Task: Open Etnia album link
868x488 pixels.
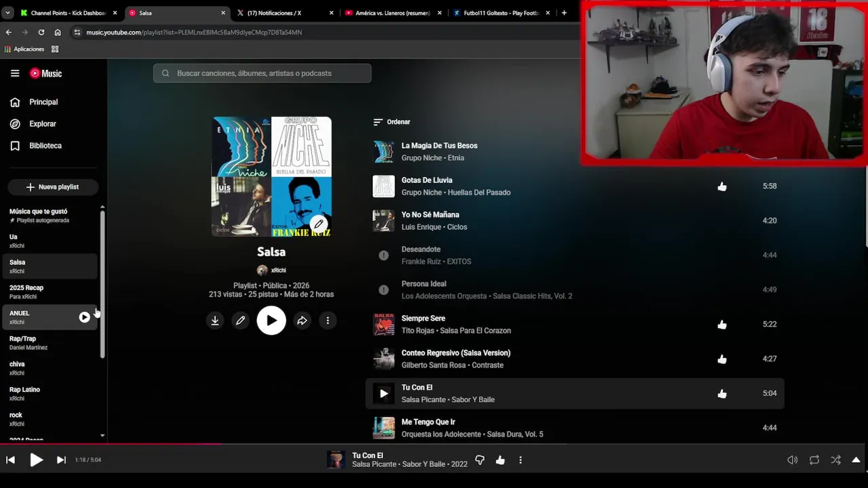Action: [x=456, y=158]
